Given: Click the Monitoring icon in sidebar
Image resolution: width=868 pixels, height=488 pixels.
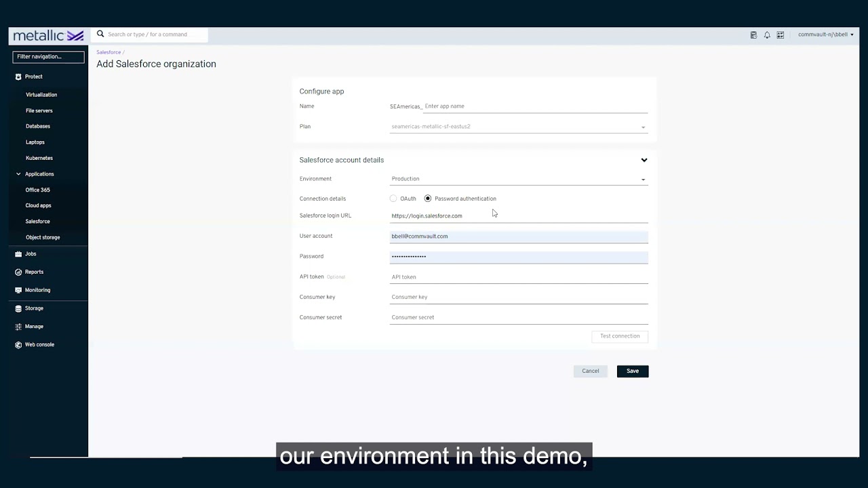Looking at the screenshot, I should pos(18,290).
